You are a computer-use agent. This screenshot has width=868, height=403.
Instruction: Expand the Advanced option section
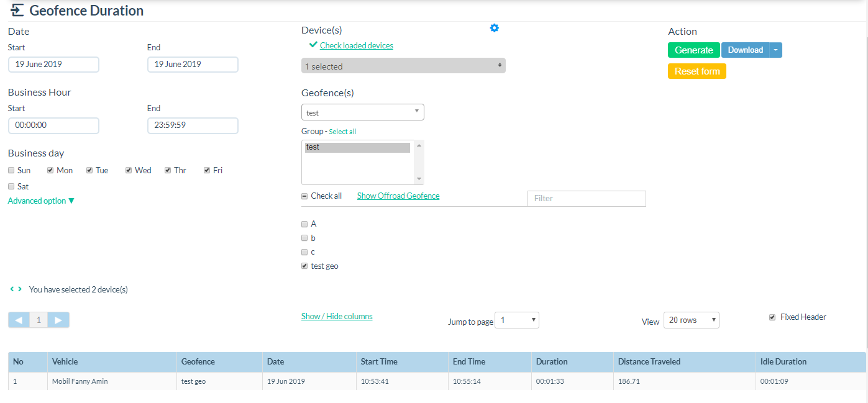coord(41,201)
